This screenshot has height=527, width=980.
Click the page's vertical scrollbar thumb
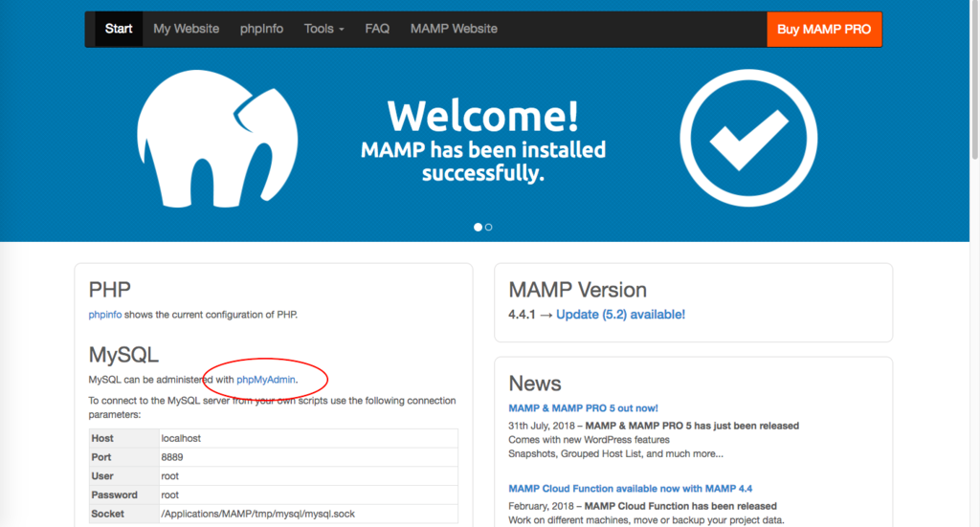tap(974, 80)
